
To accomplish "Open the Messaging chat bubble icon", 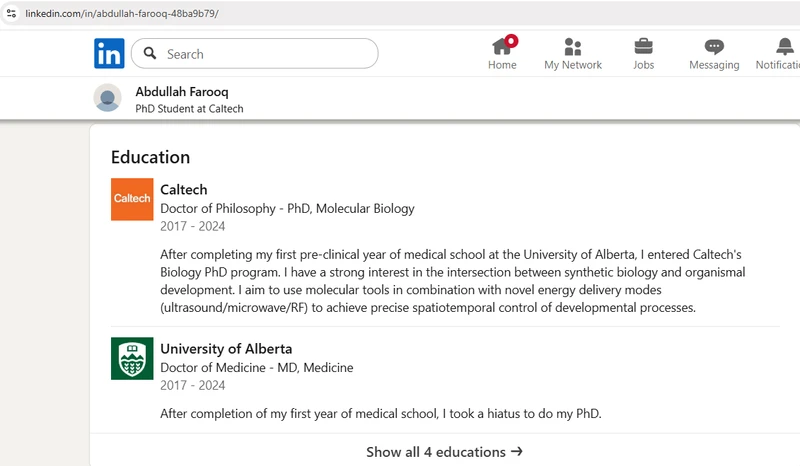I will coord(714,46).
